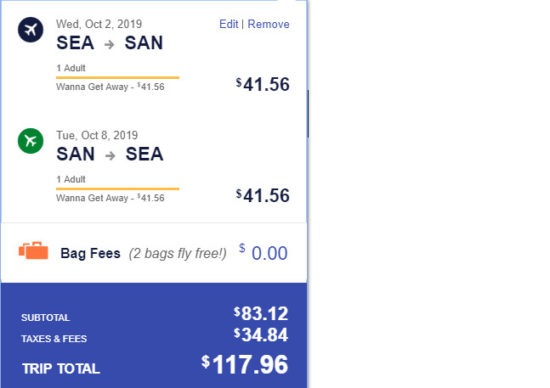Click the SUBTOTAL $83.12 amount
The image size is (550, 388).
[x=261, y=313]
